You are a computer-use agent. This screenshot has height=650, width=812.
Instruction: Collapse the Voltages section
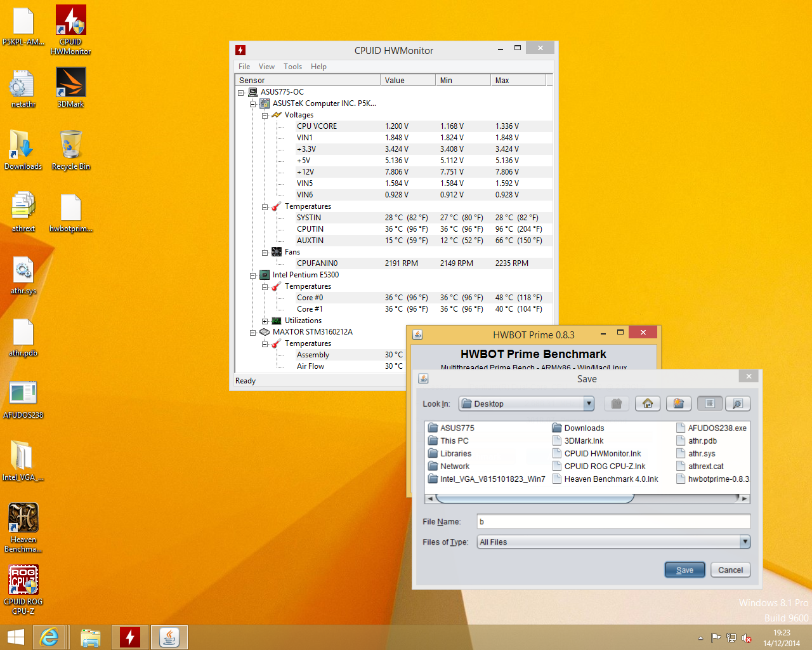click(x=265, y=116)
